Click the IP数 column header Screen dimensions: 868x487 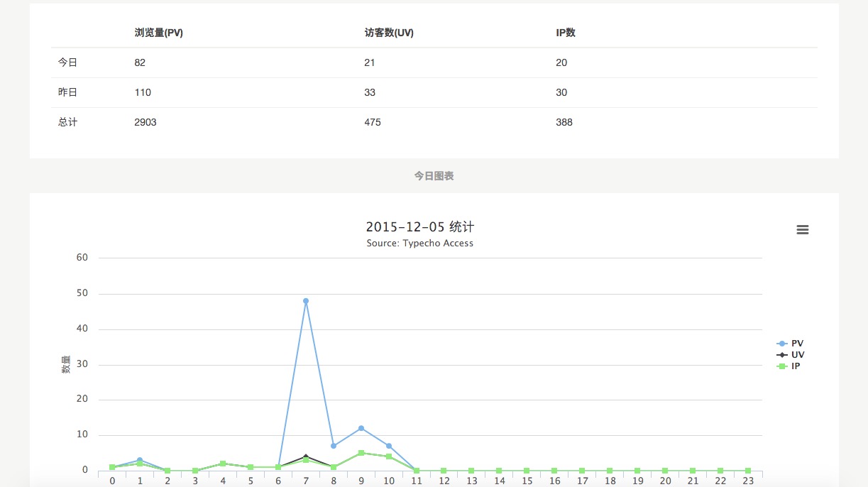coord(566,33)
